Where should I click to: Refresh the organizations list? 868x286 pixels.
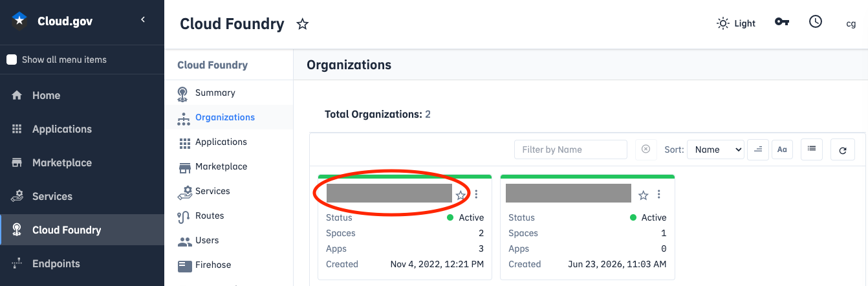point(843,150)
